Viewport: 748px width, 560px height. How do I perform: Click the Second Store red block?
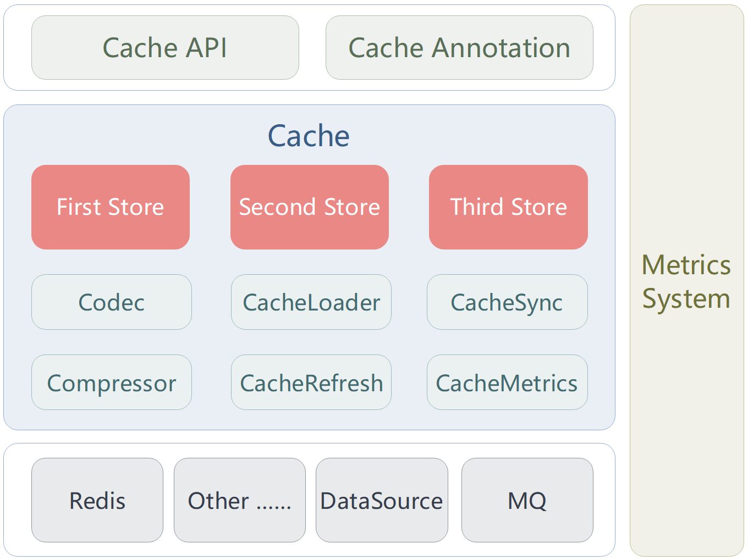pyautogui.click(x=310, y=207)
